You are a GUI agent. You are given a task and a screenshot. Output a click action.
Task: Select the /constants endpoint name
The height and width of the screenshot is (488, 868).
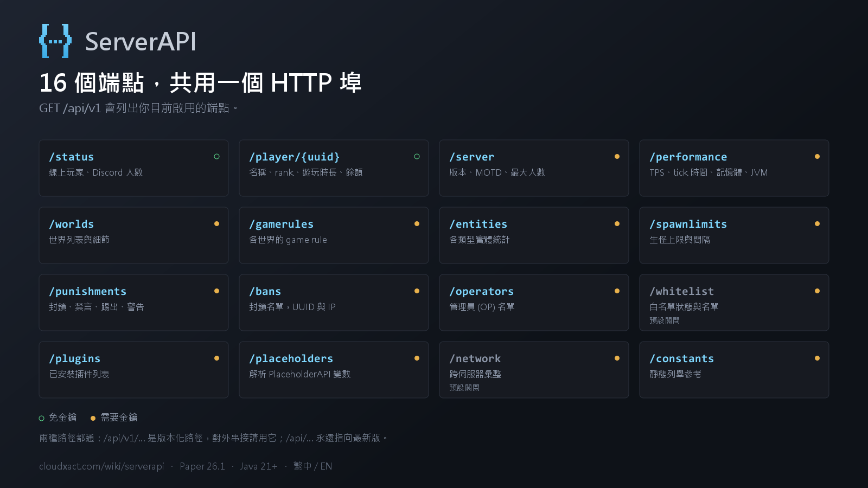pos(681,358)
